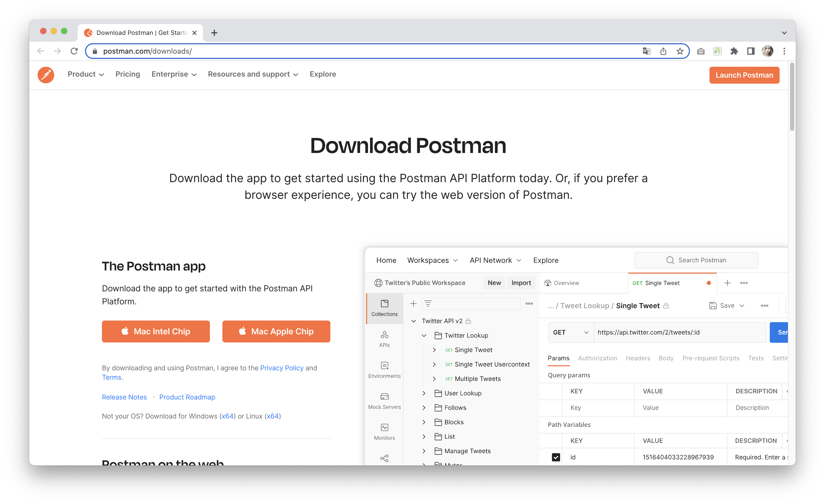
Task: Open the extensions puzzle icon
Action: (x=734, y=51)
